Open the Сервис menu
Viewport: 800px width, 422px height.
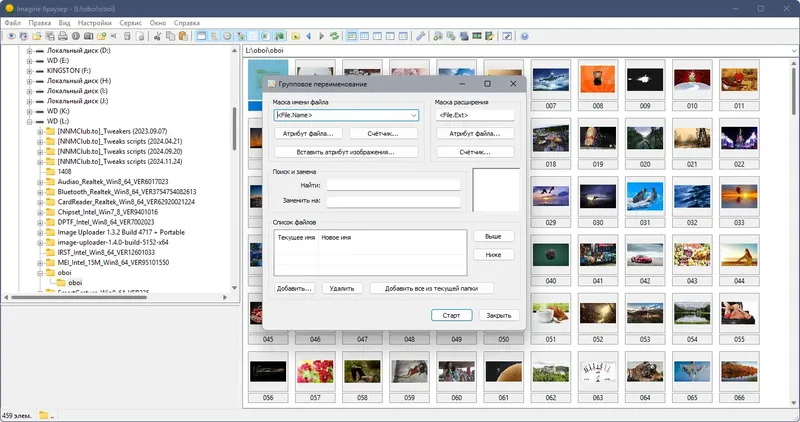[x=131, y=23]
